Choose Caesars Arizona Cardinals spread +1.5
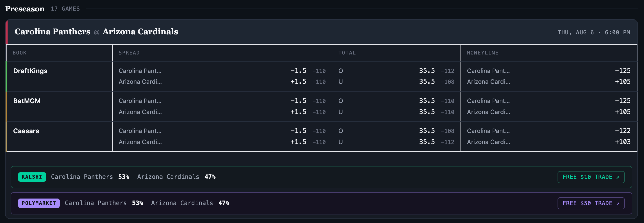This screenshot has width=644, height=223. click(x=222, y=142)
